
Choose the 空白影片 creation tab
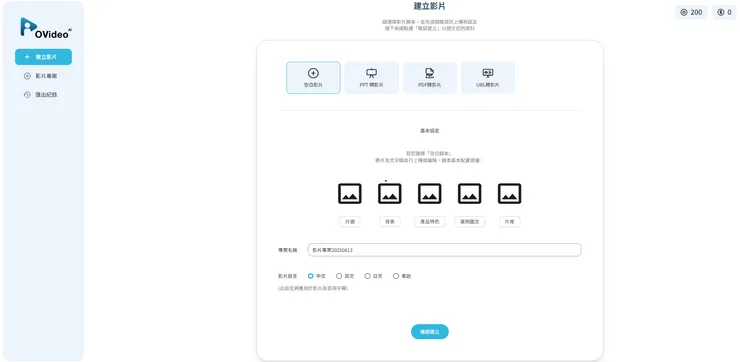point(313,78)
